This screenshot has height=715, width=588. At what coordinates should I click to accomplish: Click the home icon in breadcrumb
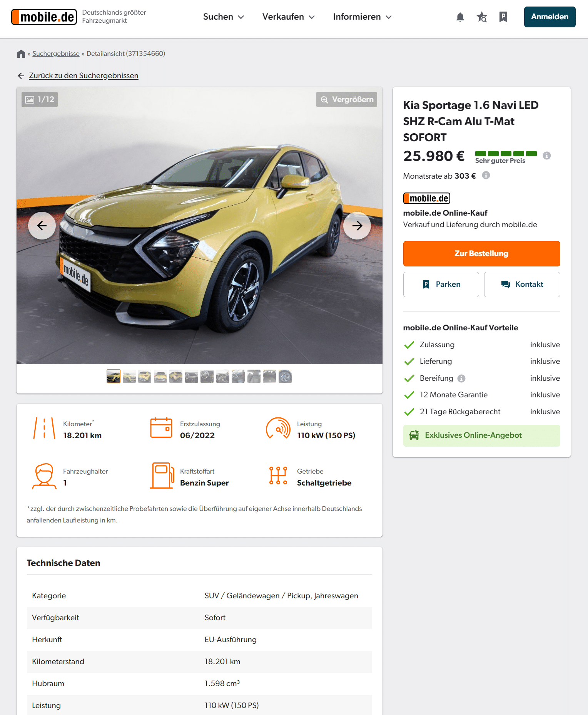[21, 54]
